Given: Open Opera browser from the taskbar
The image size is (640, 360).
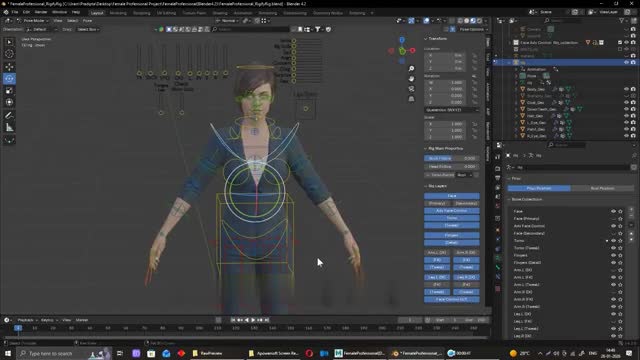Looking at the screenshot, I should [309, 353].
